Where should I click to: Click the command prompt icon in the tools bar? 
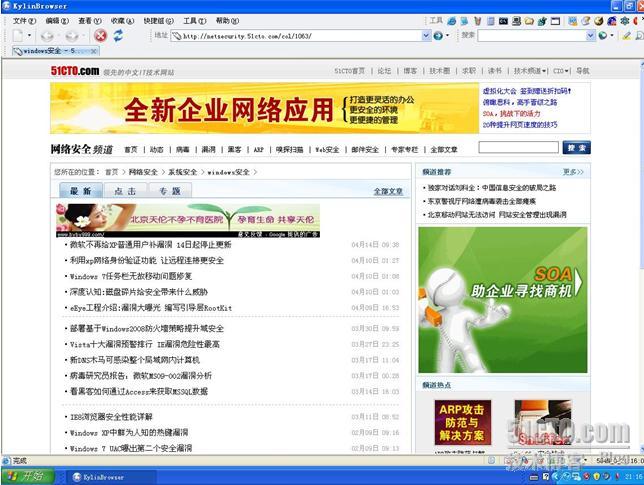503,21
